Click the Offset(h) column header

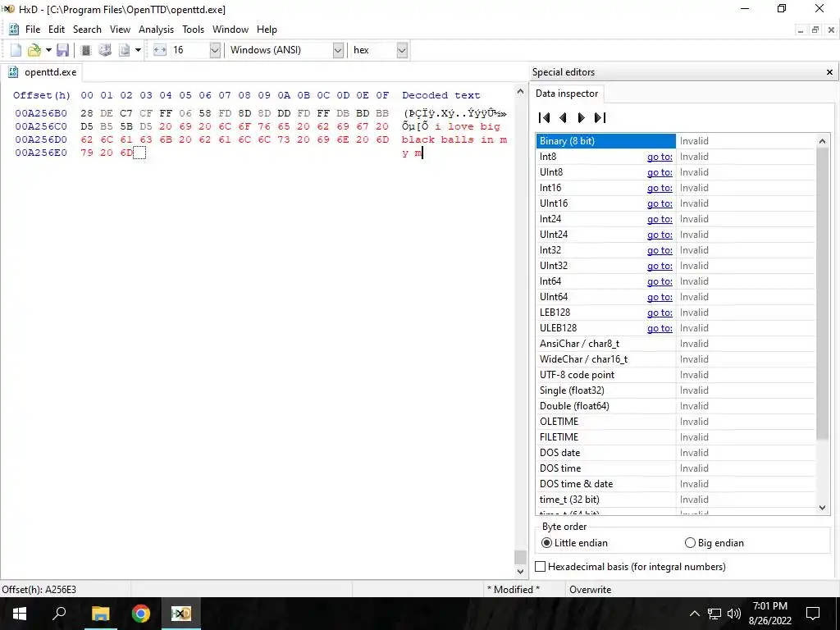pos(42,95)
